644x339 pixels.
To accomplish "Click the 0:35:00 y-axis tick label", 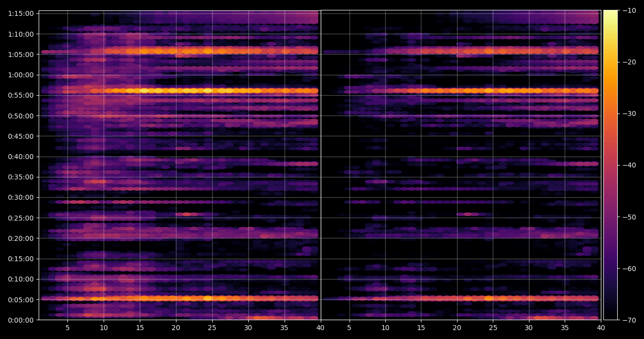I will (21, 177).
